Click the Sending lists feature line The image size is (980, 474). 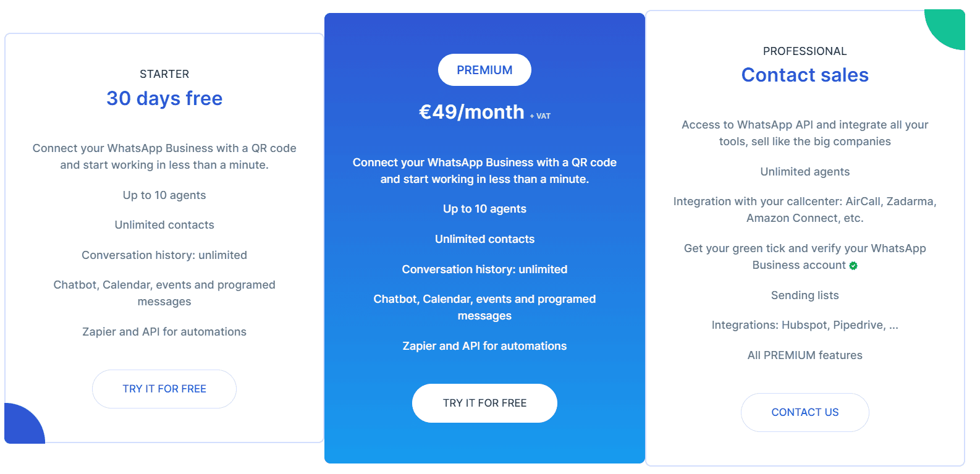coord(805,295)
